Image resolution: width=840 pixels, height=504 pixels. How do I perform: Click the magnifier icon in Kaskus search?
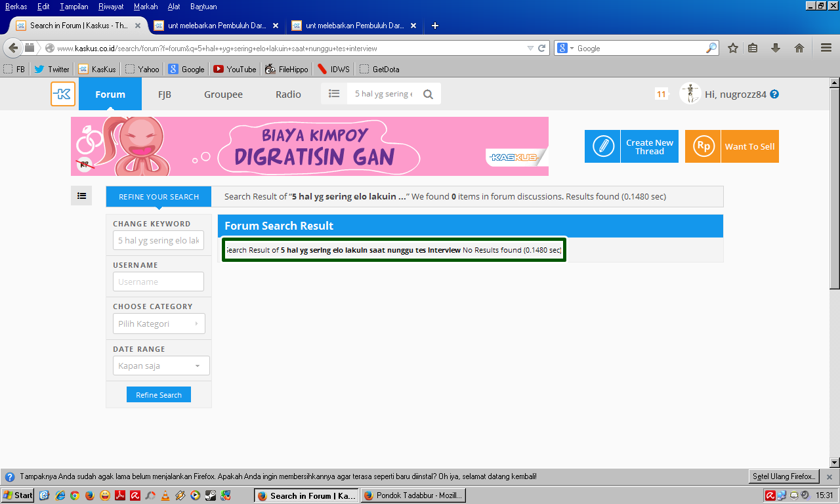tap(429, 94)
